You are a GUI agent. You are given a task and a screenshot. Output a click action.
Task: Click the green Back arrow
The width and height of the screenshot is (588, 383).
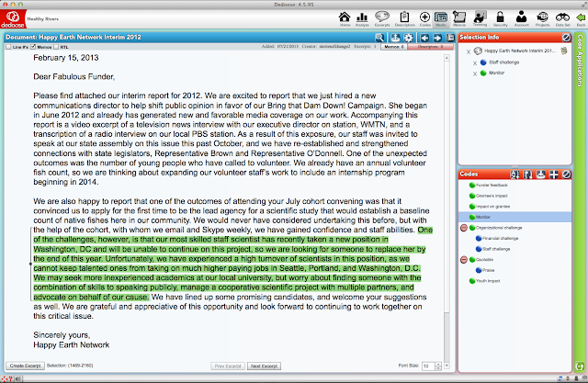581,18
